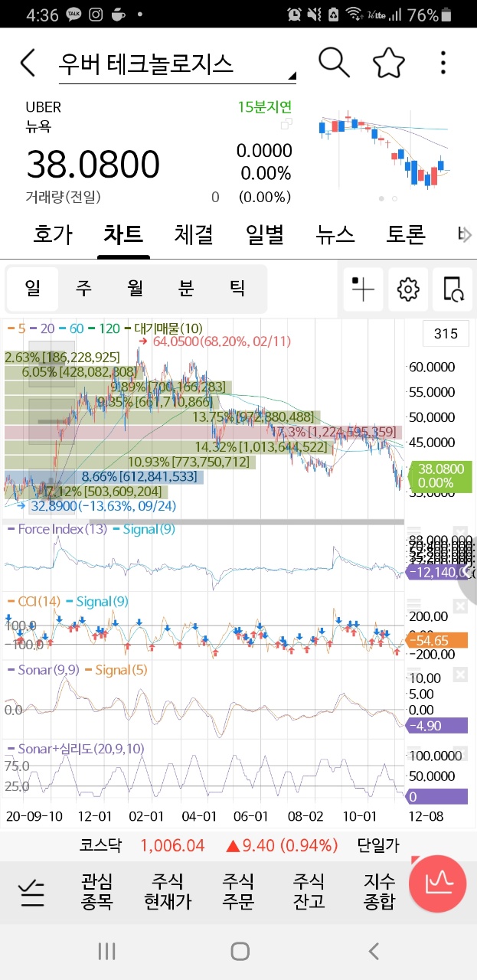The height and width of the screenshot is (980, 477).
Task: Tap the Force Index(13) label
Action: click(57, 529)
